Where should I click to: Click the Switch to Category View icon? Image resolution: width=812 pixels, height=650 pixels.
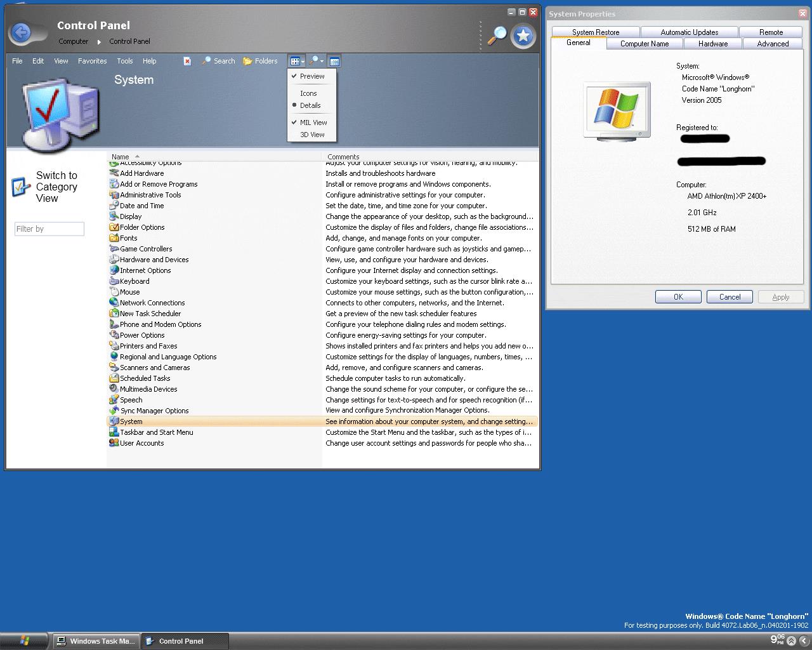[21, 187]
